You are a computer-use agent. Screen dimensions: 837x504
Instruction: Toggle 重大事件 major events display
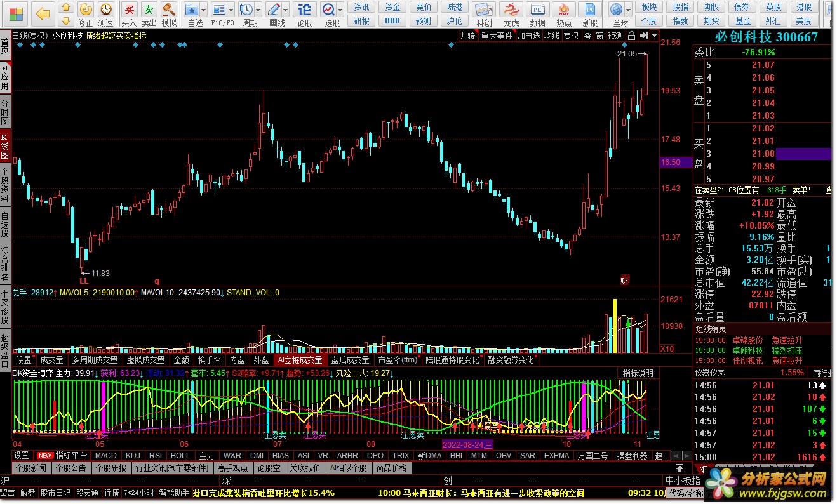coord(497,36)
